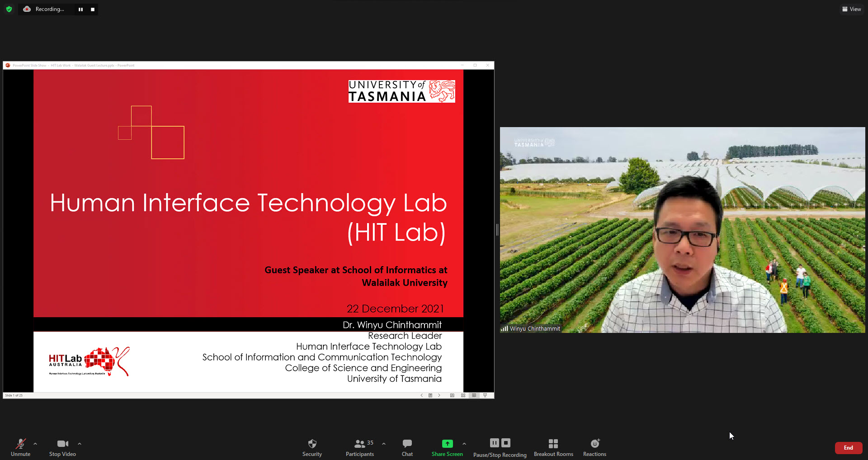Expand video options next to Stop Video
Screen dimensions: 868x460
[80, 444]
